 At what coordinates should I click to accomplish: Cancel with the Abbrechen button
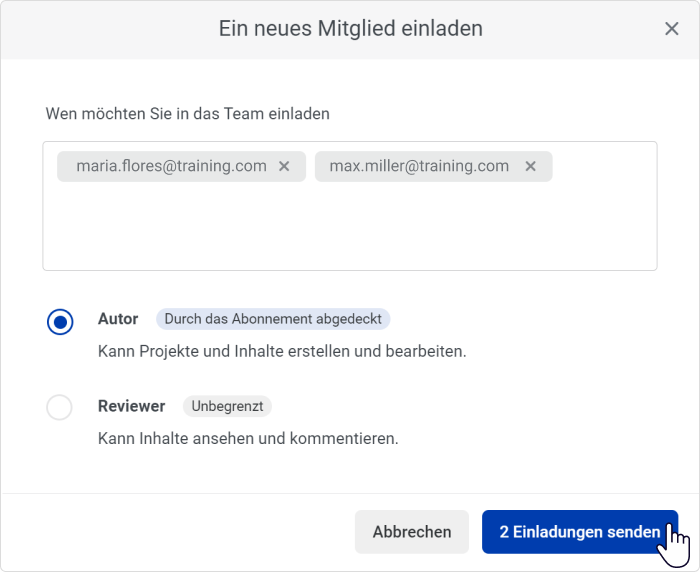[x=412, y=532]
